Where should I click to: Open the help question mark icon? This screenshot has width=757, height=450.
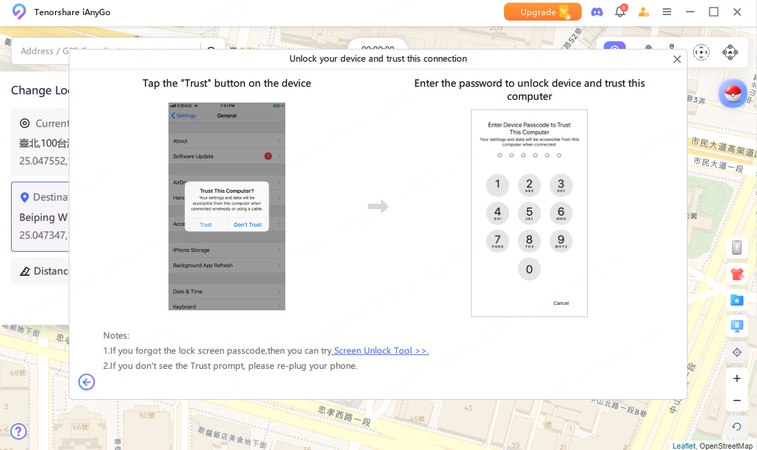coord(18,431)
